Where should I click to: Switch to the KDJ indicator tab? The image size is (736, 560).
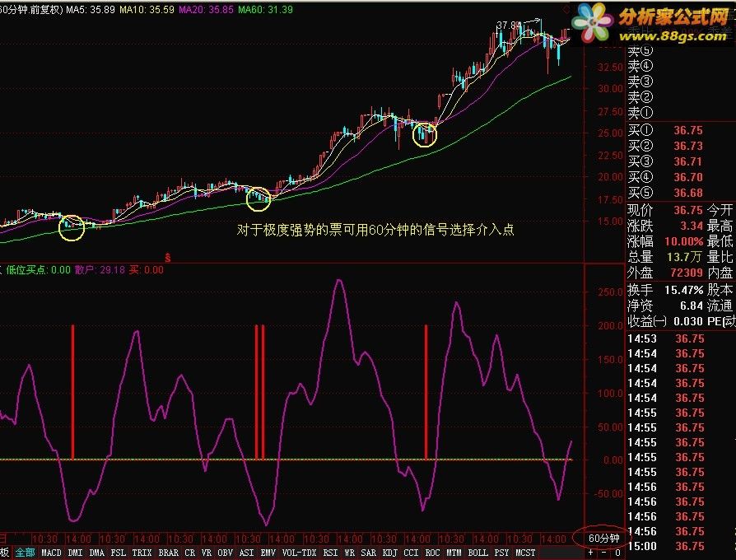pyautogui.click(x=390, y=553)
